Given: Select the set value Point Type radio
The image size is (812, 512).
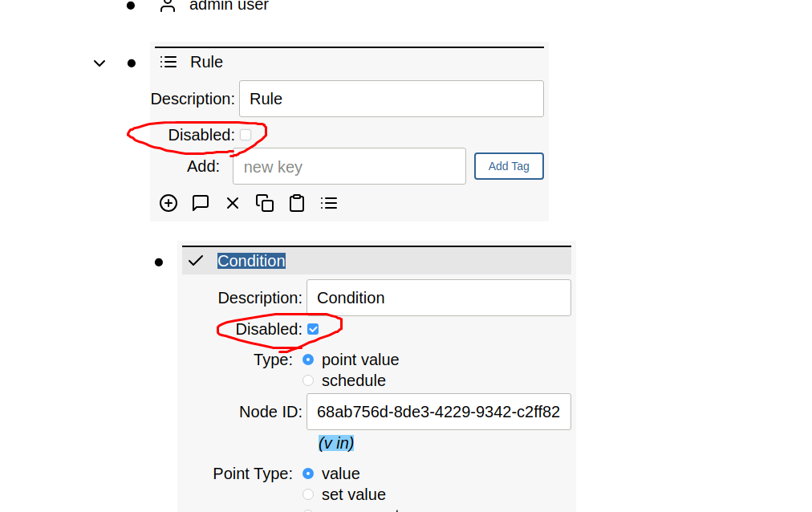Looking at the screenshot, I should pos(308,494).
